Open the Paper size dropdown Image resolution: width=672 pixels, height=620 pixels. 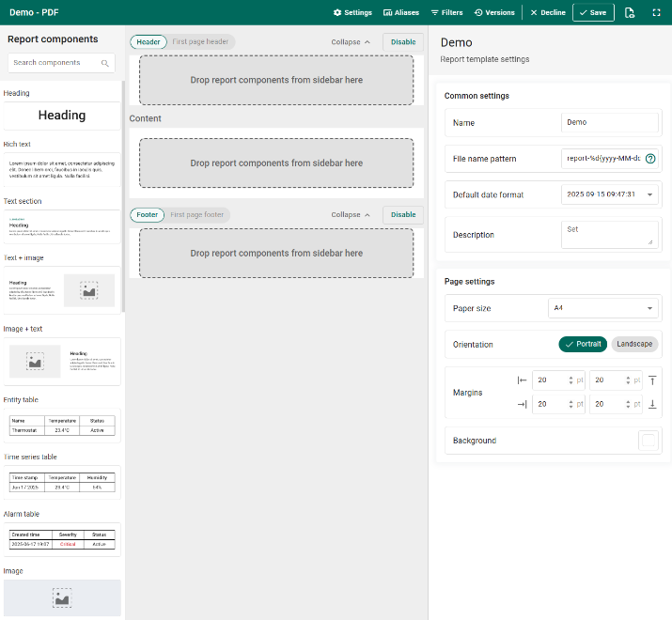pos(603,308)
